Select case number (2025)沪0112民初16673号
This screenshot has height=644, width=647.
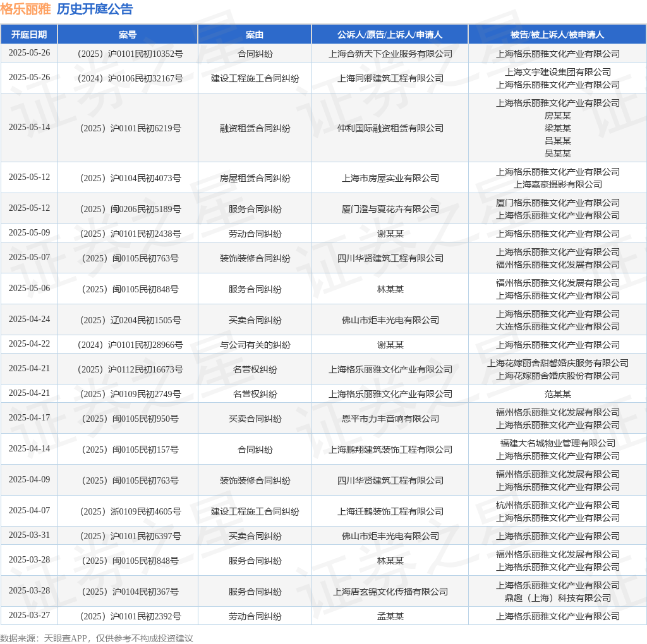coord(130,369)
